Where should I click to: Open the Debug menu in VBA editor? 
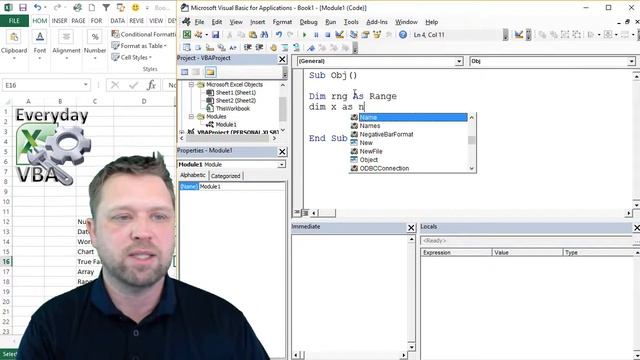(x=308, y=22)
